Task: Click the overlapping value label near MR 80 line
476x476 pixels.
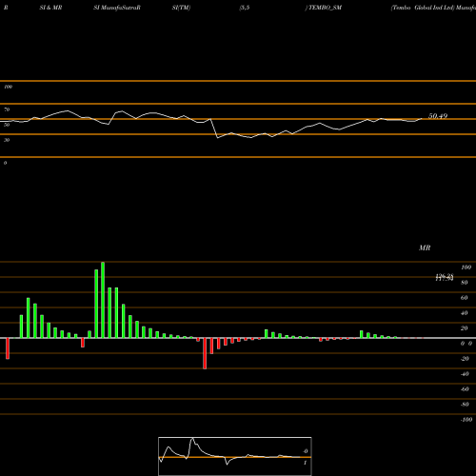Action: point(445,278)
